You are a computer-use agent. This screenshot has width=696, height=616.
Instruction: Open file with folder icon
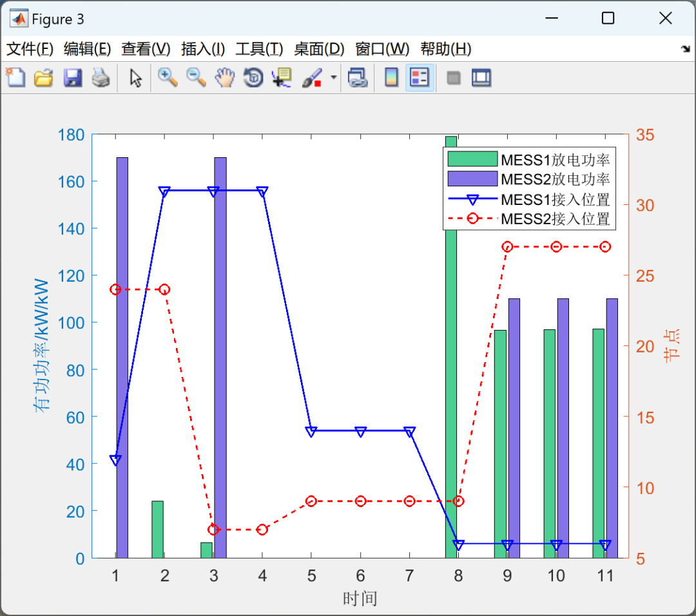click(44, 78)
